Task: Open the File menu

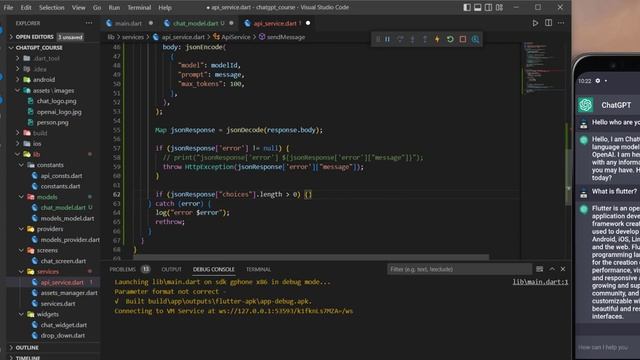Action: tap(8, 7)
